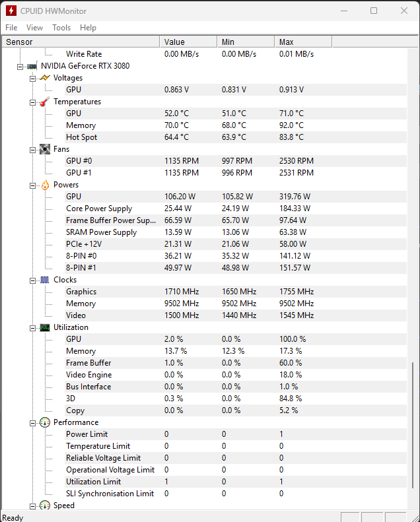The height and width of the screenshot is (522, 420).
Task: Click the 92.0 °C memory max temperature
Action: (291, 125)
